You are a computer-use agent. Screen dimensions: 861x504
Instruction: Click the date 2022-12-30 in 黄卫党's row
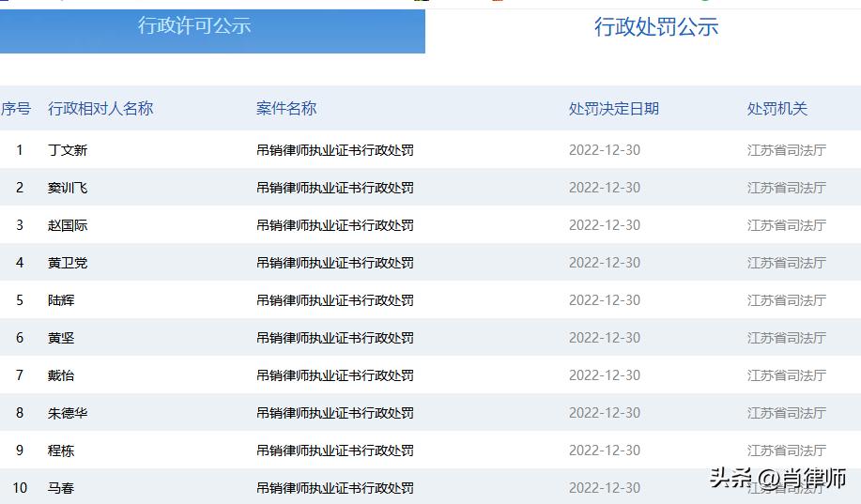(605, 263)
